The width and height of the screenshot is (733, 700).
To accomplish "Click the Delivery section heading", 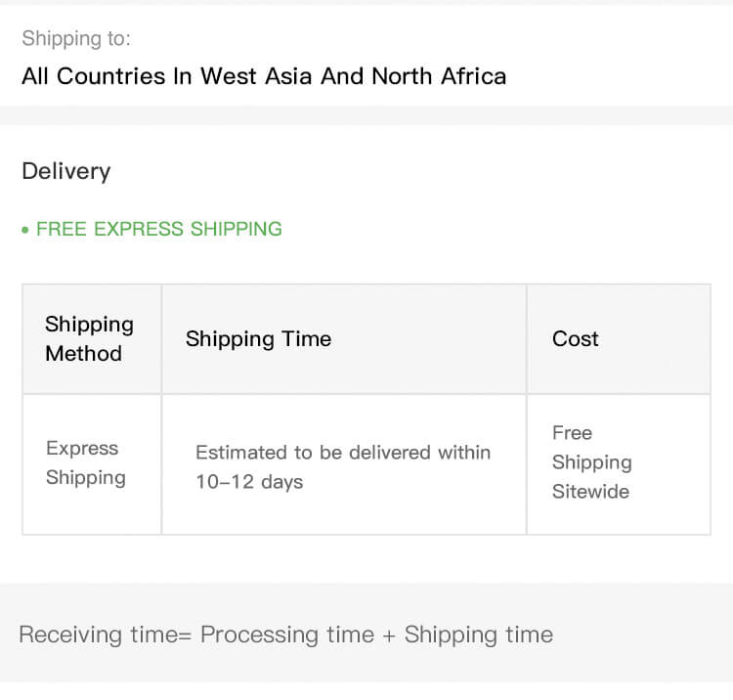I will point(65,171).
